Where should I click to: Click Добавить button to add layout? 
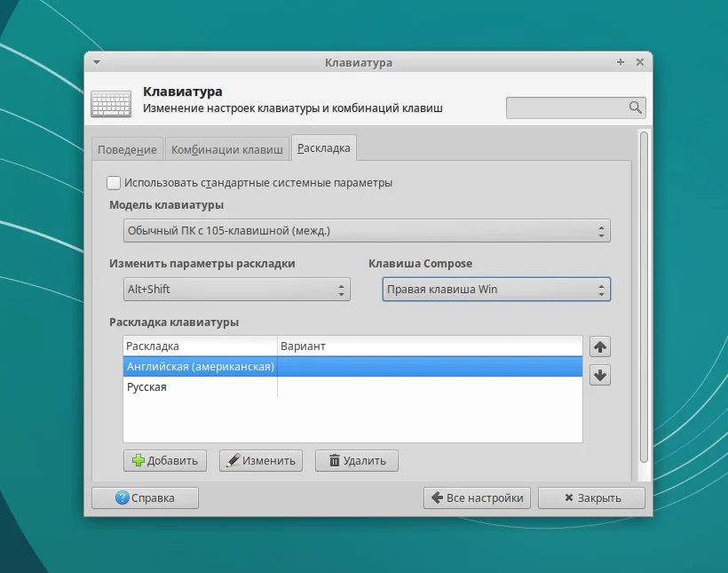(165, 460)
